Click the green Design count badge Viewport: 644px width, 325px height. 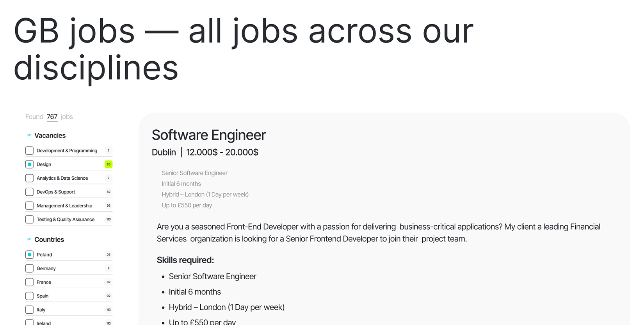[x=109, y=164]
